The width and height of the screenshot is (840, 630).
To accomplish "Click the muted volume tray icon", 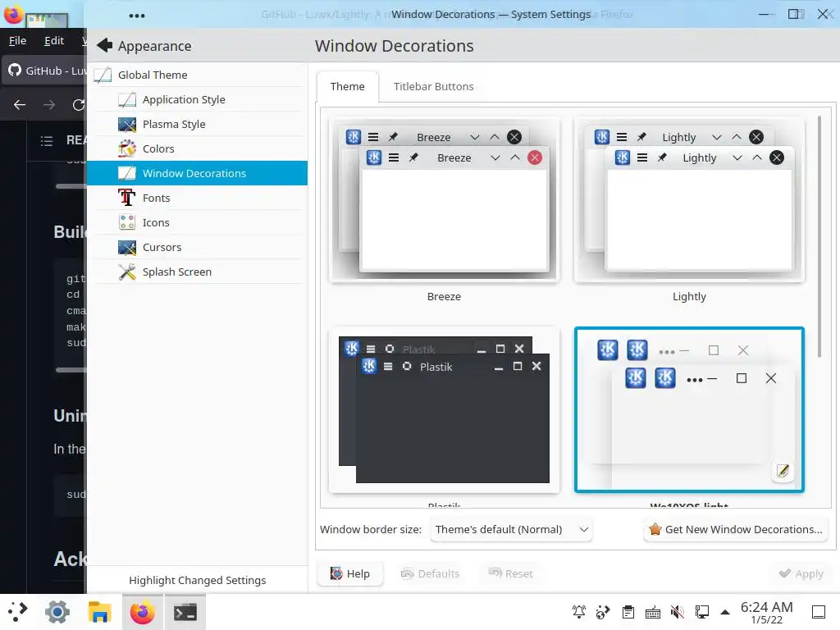I will [677, 612].
